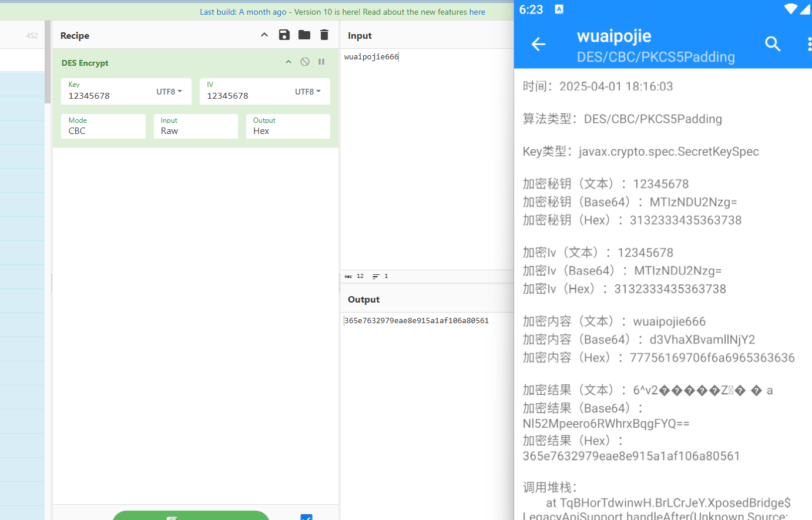Screen dimensions: 812x520
Task: Click the timestamp 2025-04-01 18:16:03
Action: click(616, 86)
